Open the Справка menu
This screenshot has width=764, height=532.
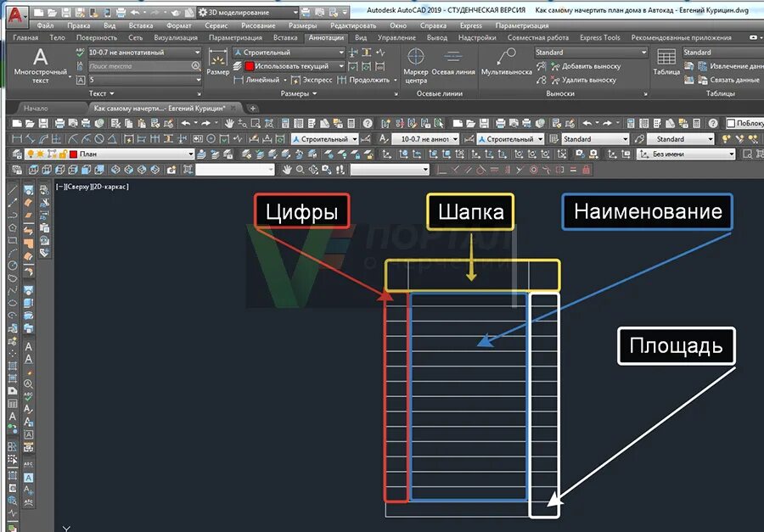pos(433,25)
